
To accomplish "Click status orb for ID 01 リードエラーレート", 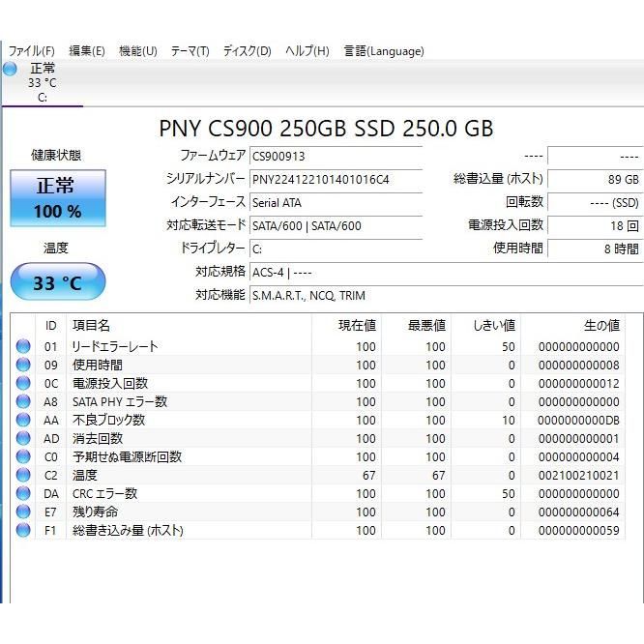I will tap(23, 346).
